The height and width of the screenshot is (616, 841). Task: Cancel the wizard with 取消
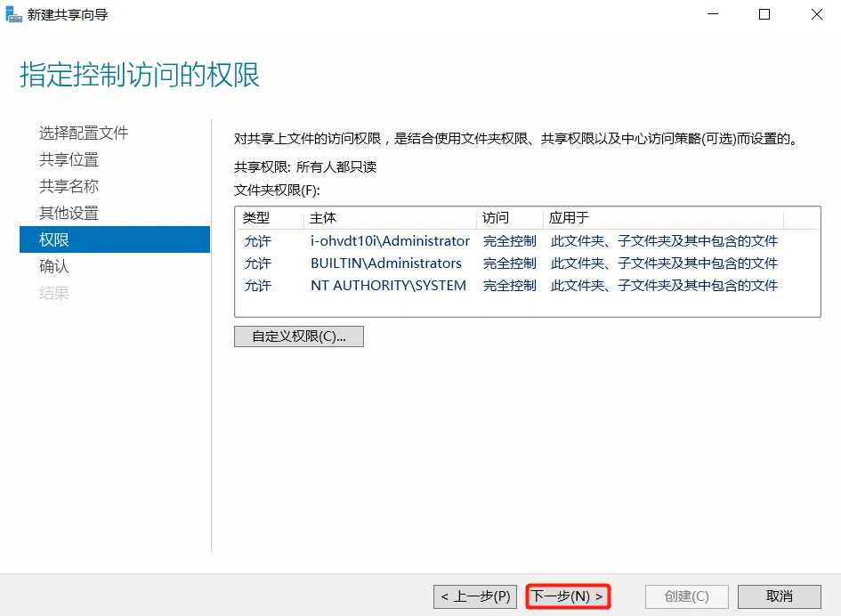[x=779, y=596]
